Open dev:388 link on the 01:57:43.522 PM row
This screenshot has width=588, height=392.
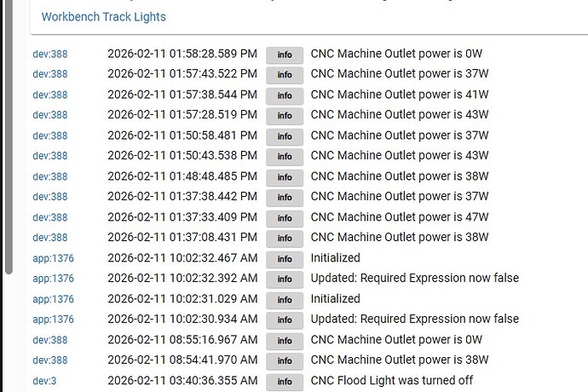(x=49, y=75)
